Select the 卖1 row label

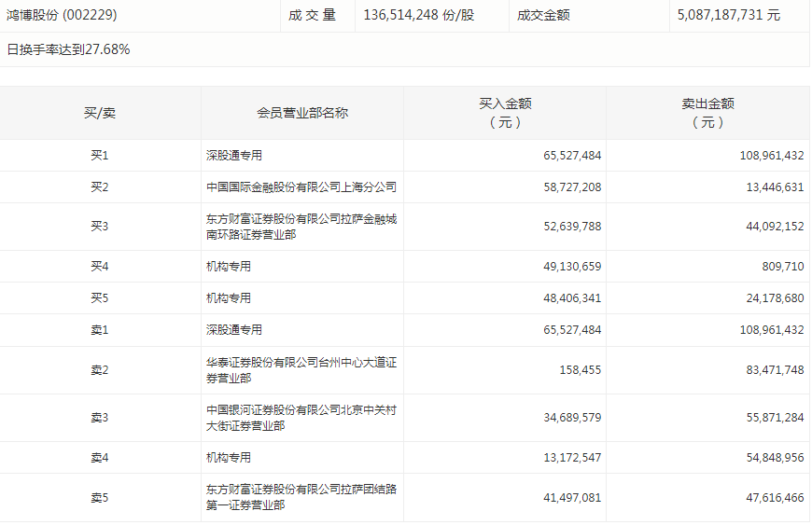click(x=100, y=329)
